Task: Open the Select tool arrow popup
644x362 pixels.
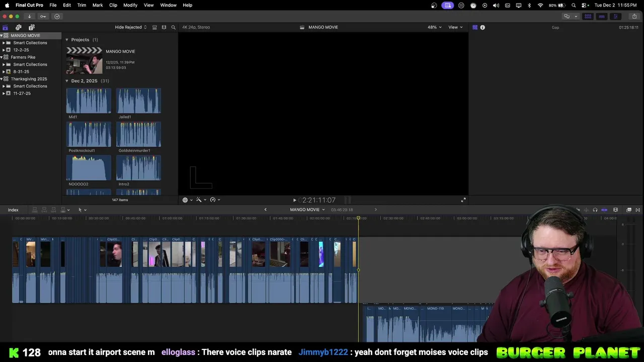Action: coord(82,210)
